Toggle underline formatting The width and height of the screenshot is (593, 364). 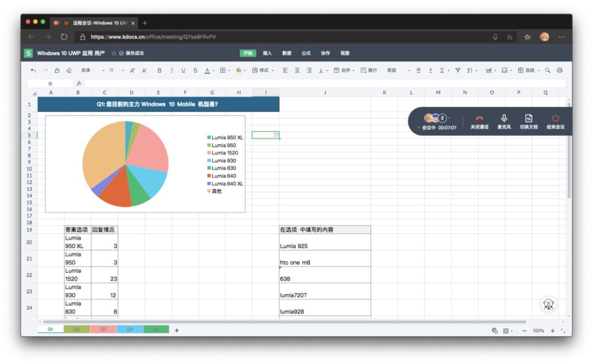[x=183, y=70]
